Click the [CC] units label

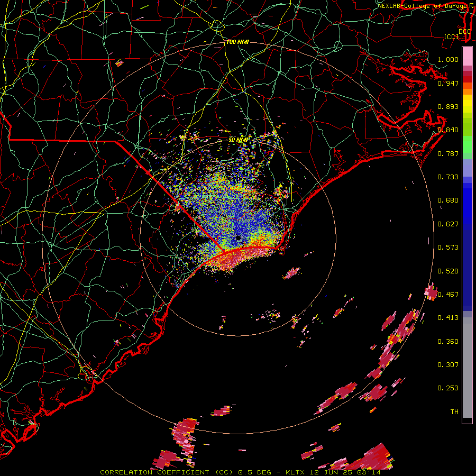pos(452,37)
